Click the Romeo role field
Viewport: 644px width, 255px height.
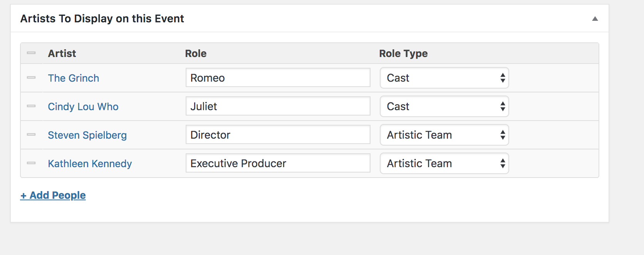coord(278,78)
